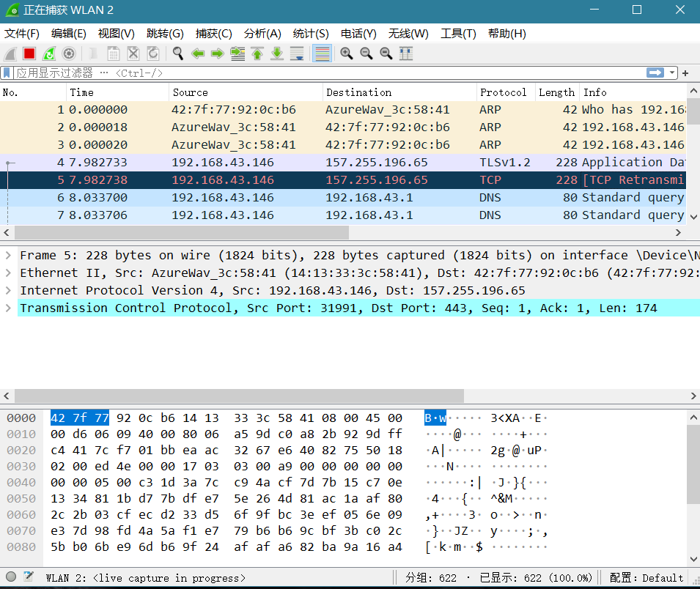700x589 pixels.
Task: Click the start capture shark fin icon
Action: pos(11,54)
